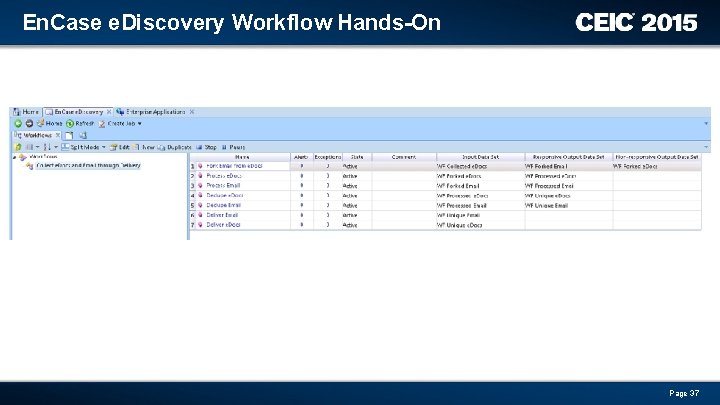720x405 pixels.
Task: Click the job icon on Deliver eDocs row
Action: point(200,225)
